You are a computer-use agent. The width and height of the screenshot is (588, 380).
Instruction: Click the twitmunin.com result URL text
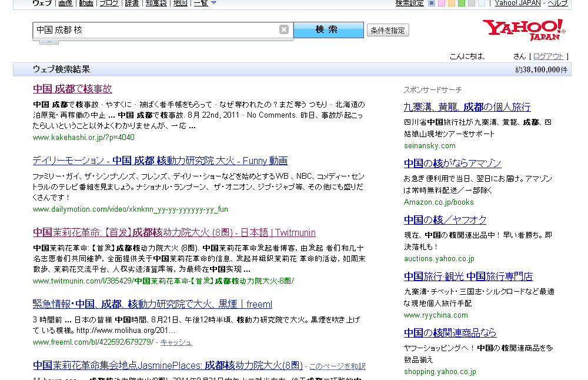[163, 281]
